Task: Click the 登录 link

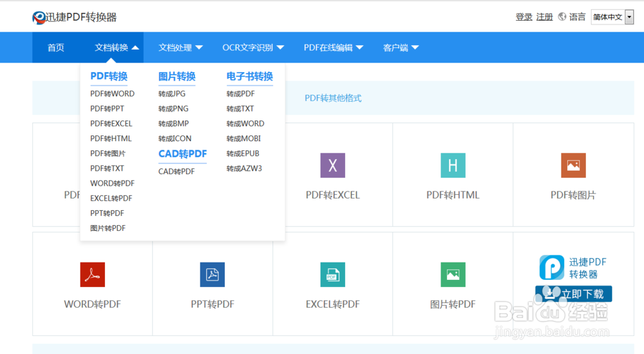Action: coord(524,17)
